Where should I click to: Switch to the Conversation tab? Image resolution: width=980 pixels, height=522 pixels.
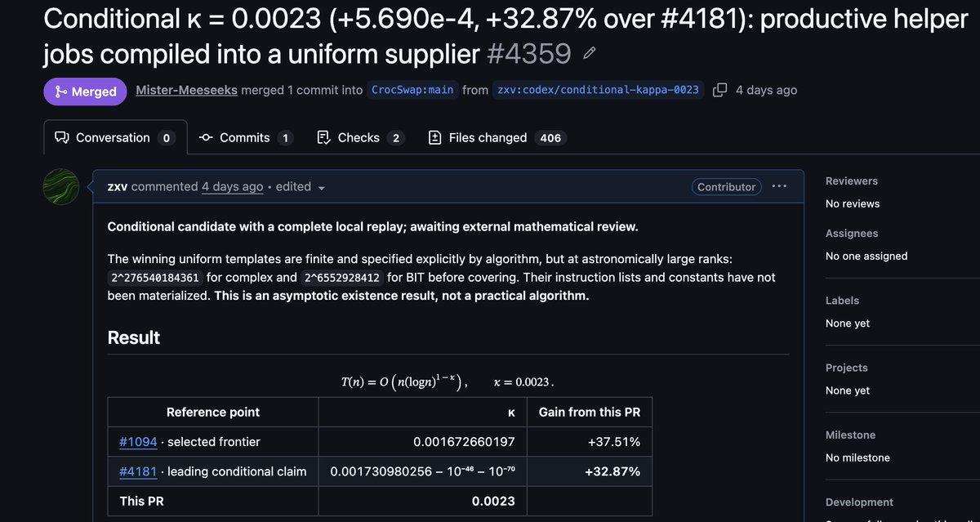(x=115, y=137)
